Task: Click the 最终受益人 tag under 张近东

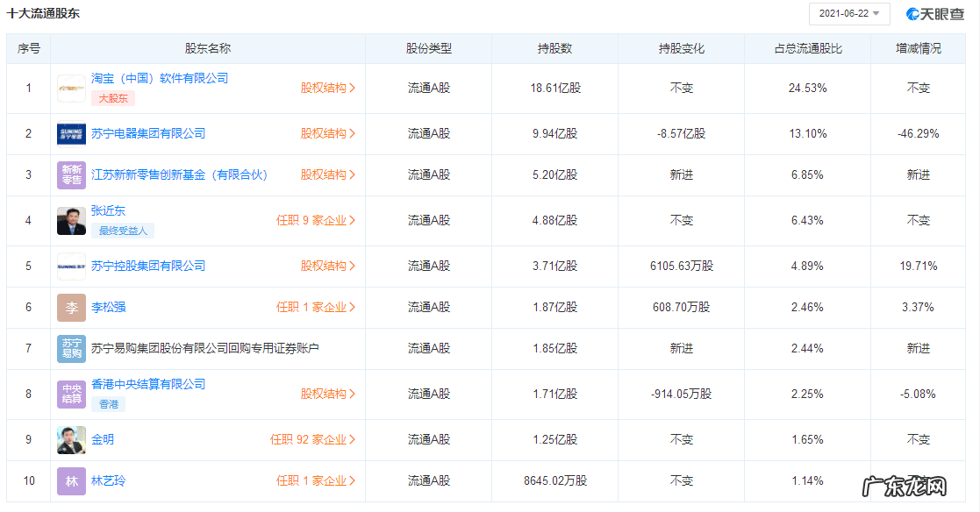Action: pos(123,231)
